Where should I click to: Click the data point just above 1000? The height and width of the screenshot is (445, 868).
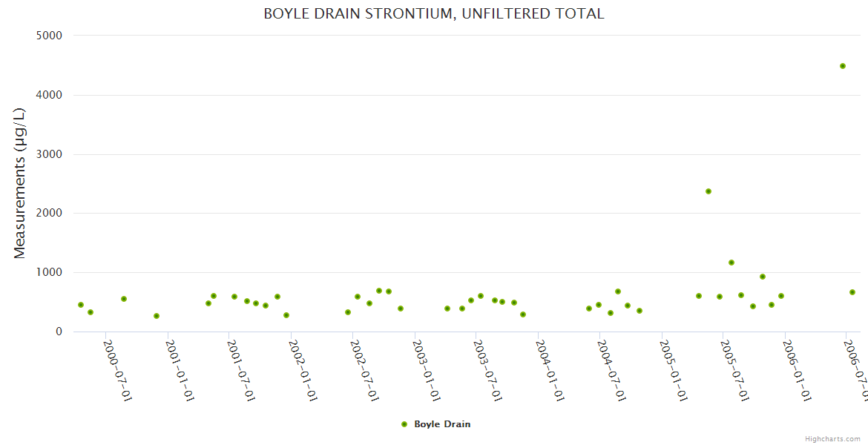click(x=731, y=263)
